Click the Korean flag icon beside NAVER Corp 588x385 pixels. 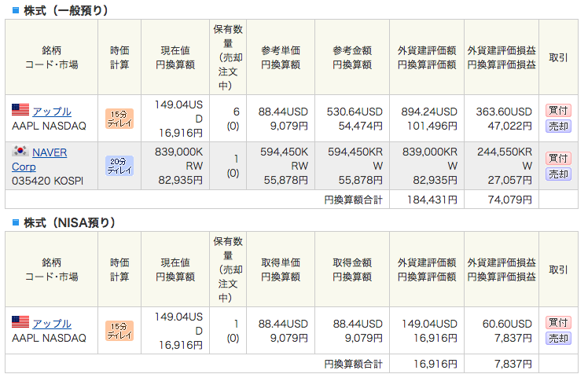click(x=20, y=151)
